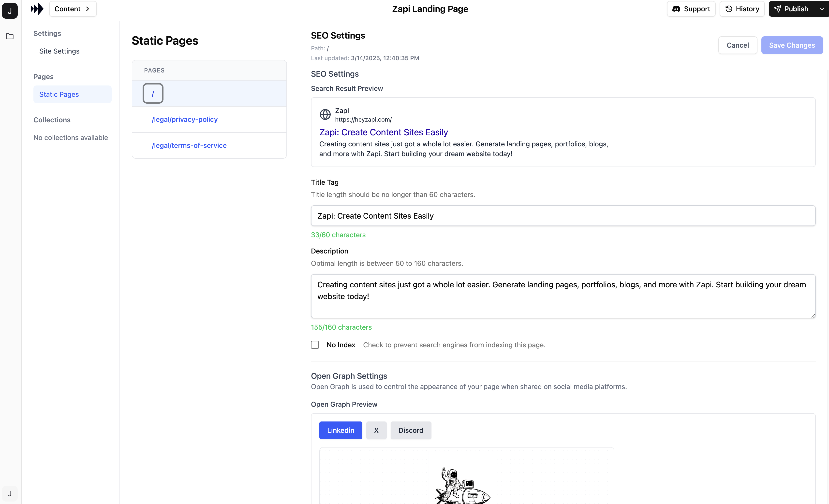The image size is (829, 504).
Task: Switch preview to the X tab
Action: pyautogui.click(x=376, y=430)
